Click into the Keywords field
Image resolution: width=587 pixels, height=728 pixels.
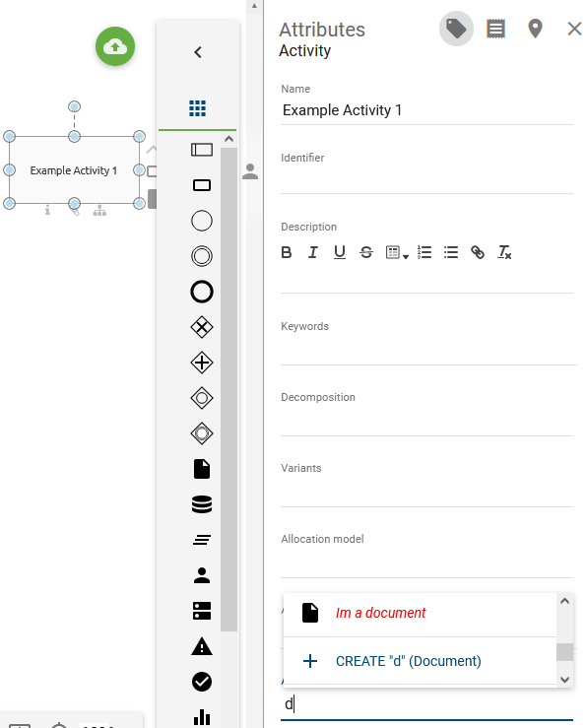(428, 352)
